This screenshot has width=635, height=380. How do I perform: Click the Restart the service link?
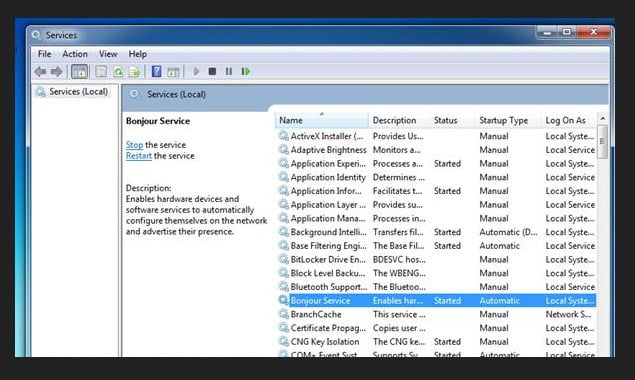(139, 156)
